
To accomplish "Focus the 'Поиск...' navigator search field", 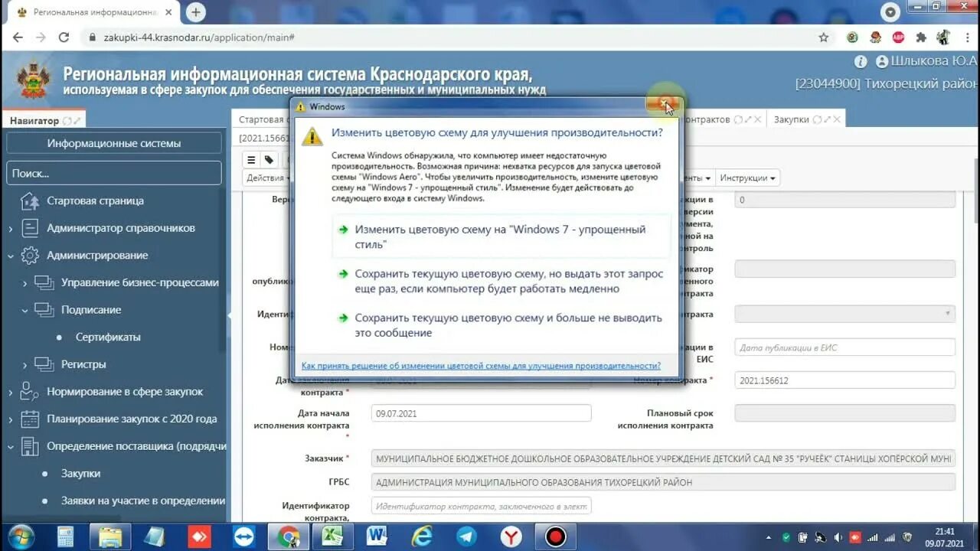I will pos(114,173).
